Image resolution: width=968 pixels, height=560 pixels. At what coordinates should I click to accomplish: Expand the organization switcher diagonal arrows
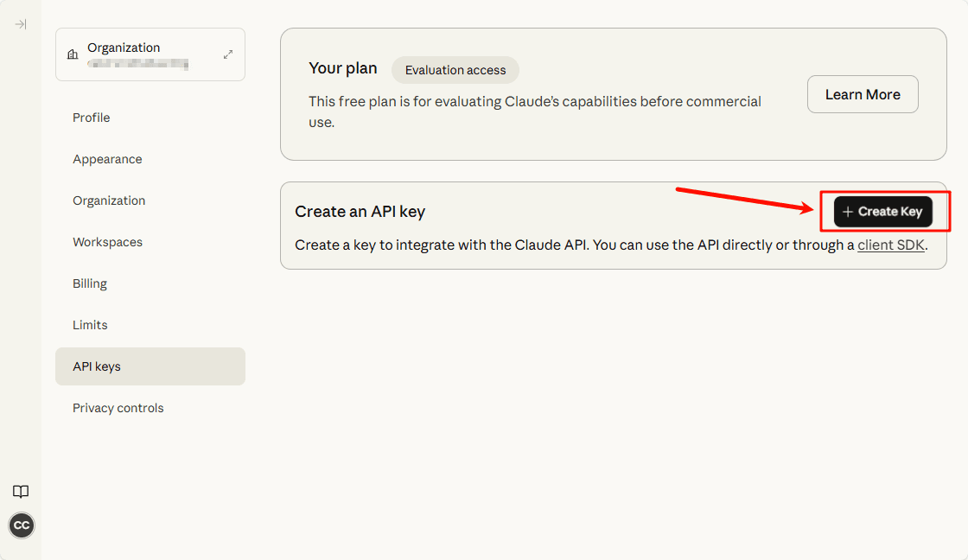tap(227, 54)
